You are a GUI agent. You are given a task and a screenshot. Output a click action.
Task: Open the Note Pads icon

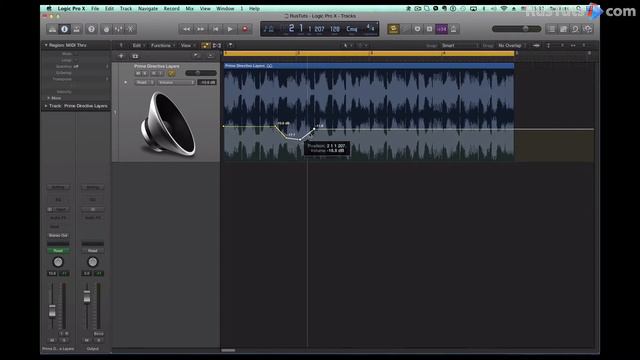[563, 29]
